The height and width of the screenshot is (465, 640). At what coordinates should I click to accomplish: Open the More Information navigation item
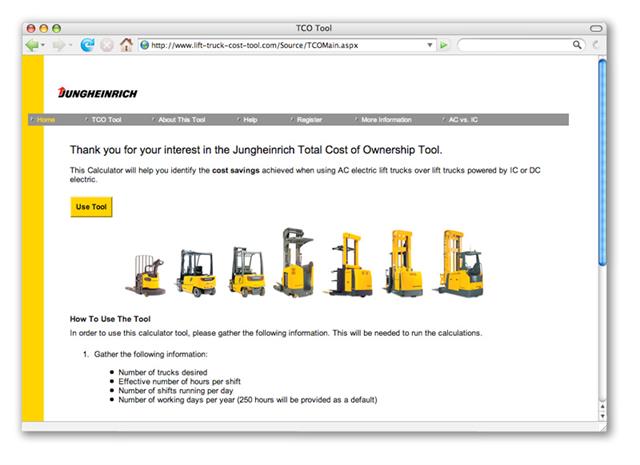(x=386, y=120)
